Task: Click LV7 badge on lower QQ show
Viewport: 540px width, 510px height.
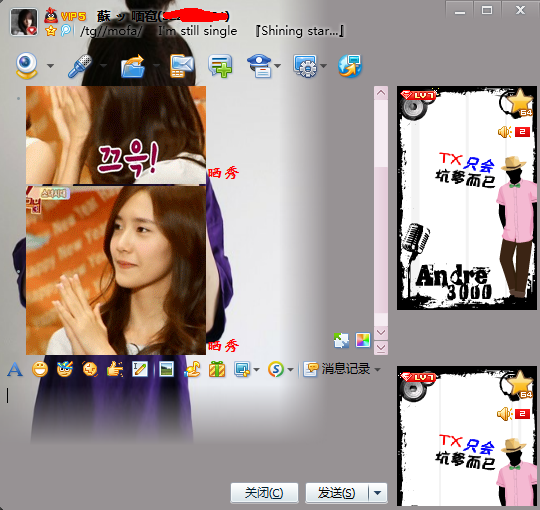Action: pos(417,377)
